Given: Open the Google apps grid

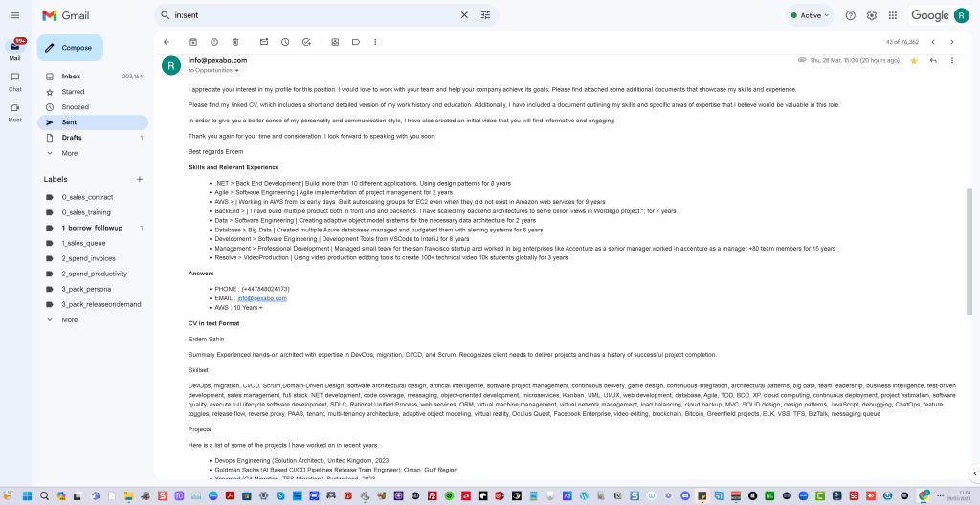Looking at the screenshot, I should pyautogui.click(x=893, y=15).
